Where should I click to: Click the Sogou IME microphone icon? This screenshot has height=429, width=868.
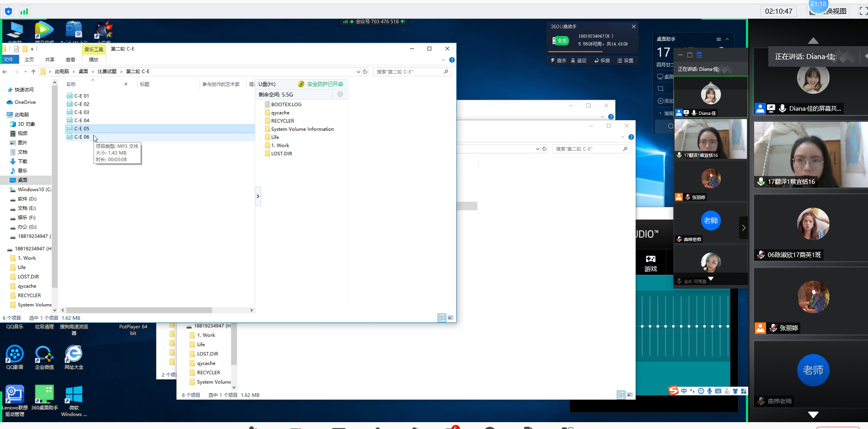(x=709, y=391)
